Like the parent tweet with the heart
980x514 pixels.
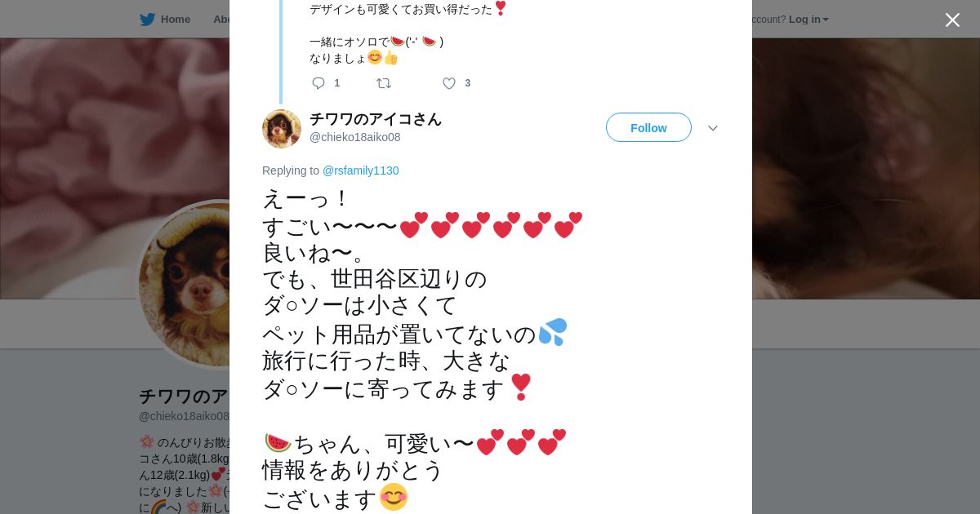point(448,83)
